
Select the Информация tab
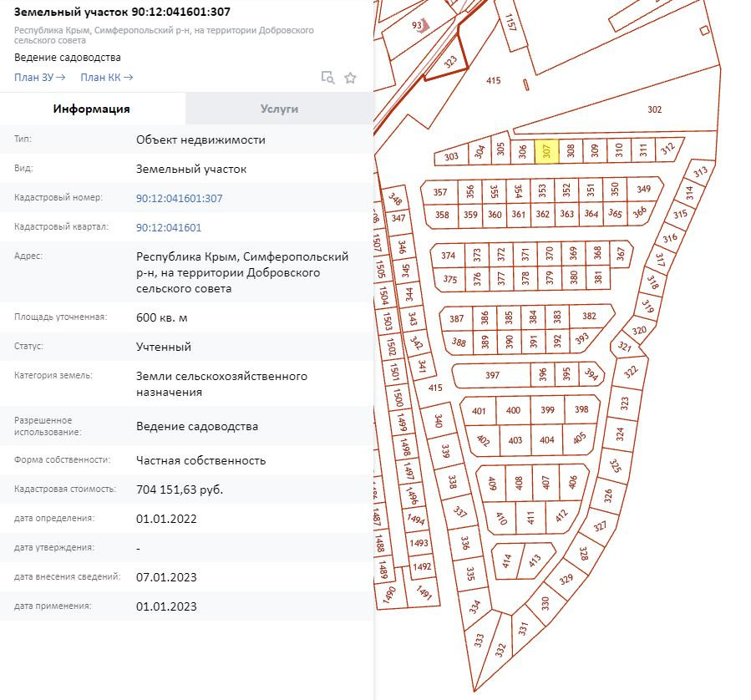click(x=92, y=109)
